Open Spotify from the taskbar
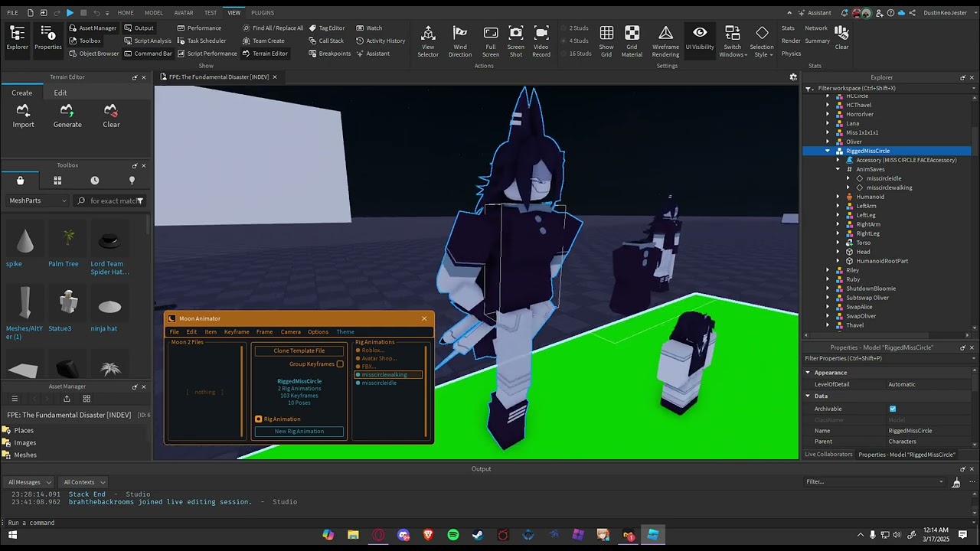The height and width of the screenshot is (551, 980). coord(453,535)
